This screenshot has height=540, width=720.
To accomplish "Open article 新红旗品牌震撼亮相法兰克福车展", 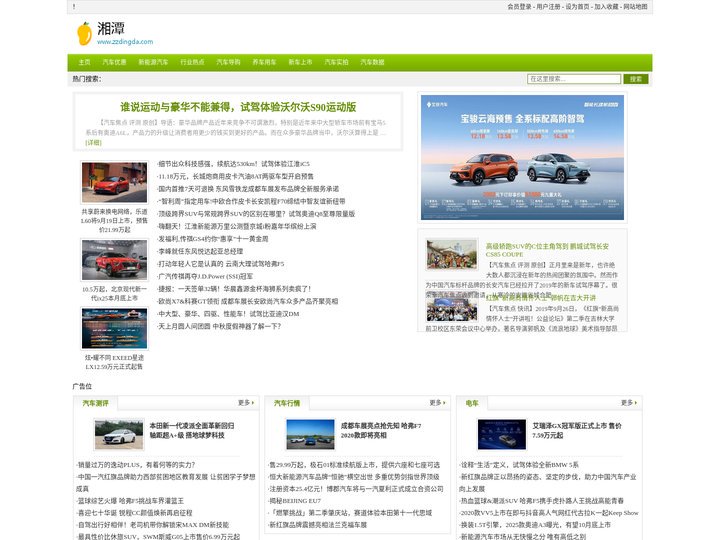I will click(318, 524).
